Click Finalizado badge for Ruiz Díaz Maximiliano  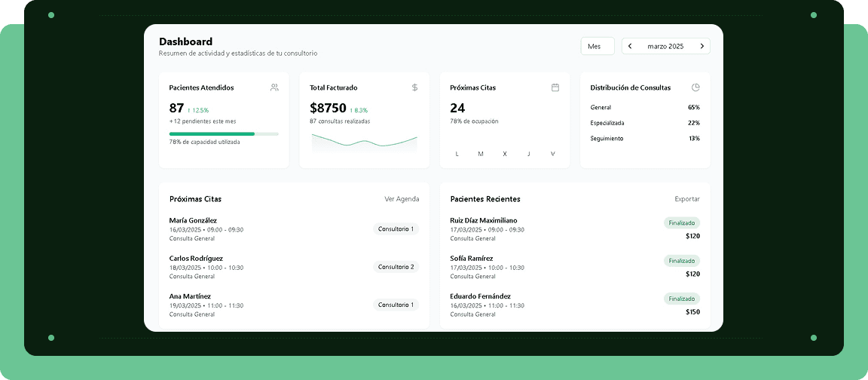(x=682, y=222)
